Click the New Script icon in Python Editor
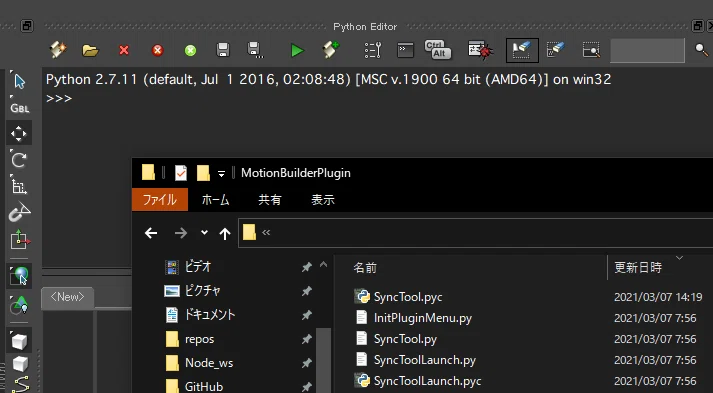This screenshot has height=393, width=713. click(x=58, y=50)
